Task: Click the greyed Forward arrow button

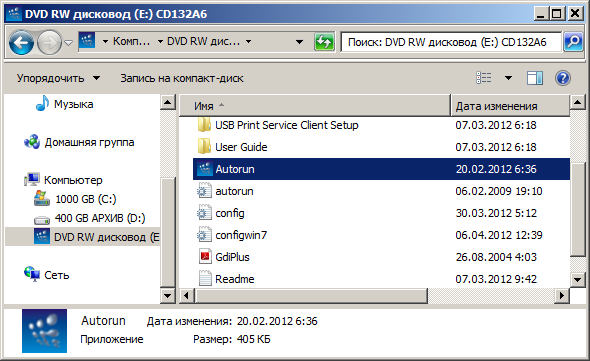Action: 49,43
